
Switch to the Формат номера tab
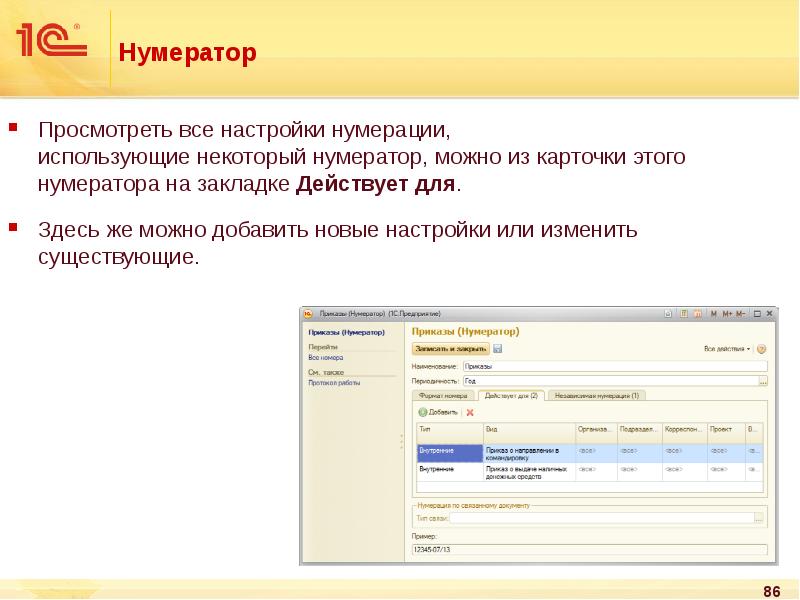click(x=443, y=396)
